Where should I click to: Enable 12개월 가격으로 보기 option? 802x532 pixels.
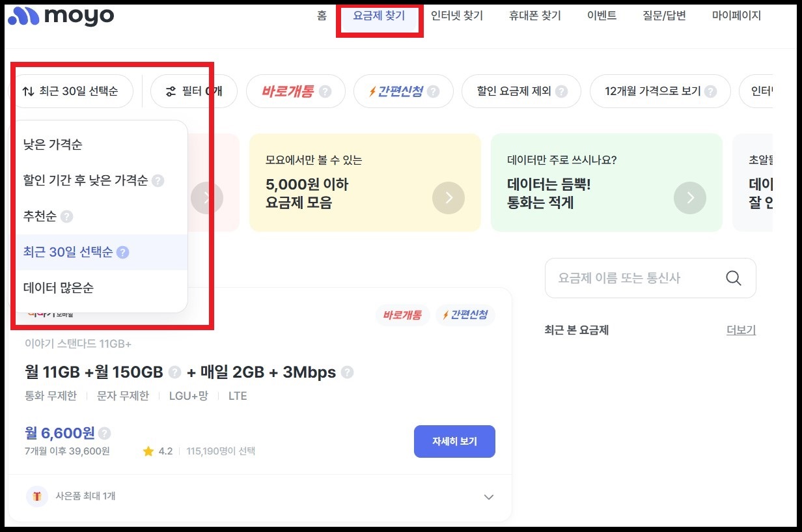pos(653,91)
